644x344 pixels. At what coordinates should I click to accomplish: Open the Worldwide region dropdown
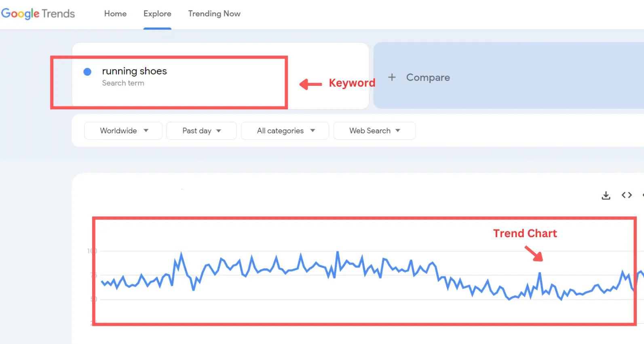coord(123,130)
